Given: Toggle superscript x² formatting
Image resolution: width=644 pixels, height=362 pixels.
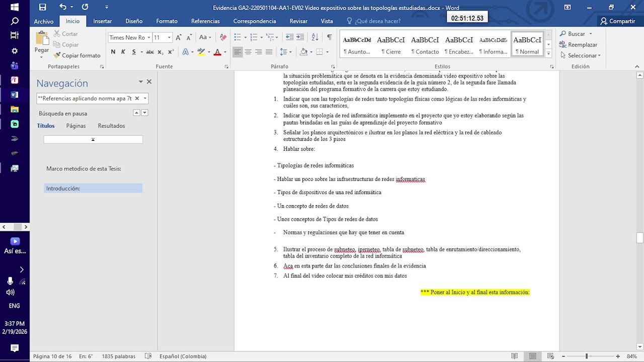Looking at the screenshot, I should point(171,52).
